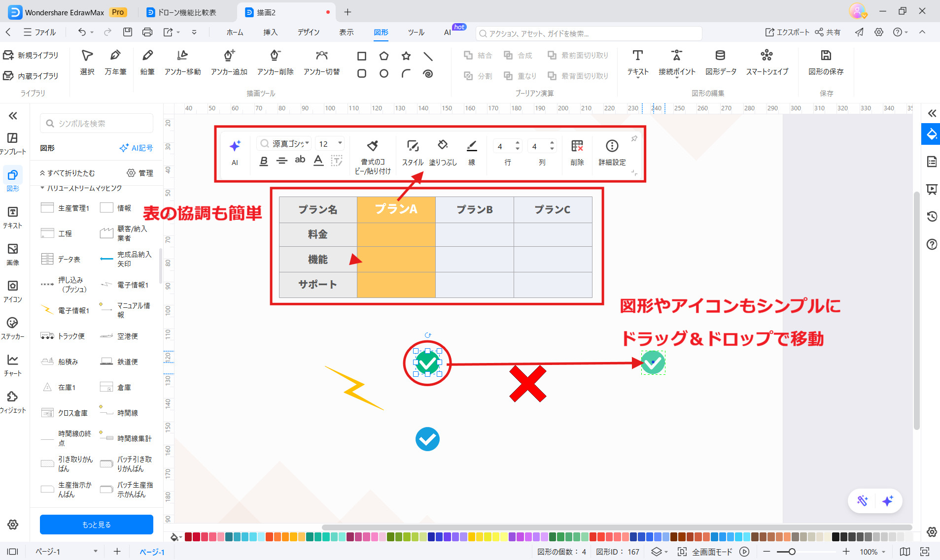Collapse バリューストリームマッピング category
The height and width of the screenshot is (560, 940).
coord(42,188)
